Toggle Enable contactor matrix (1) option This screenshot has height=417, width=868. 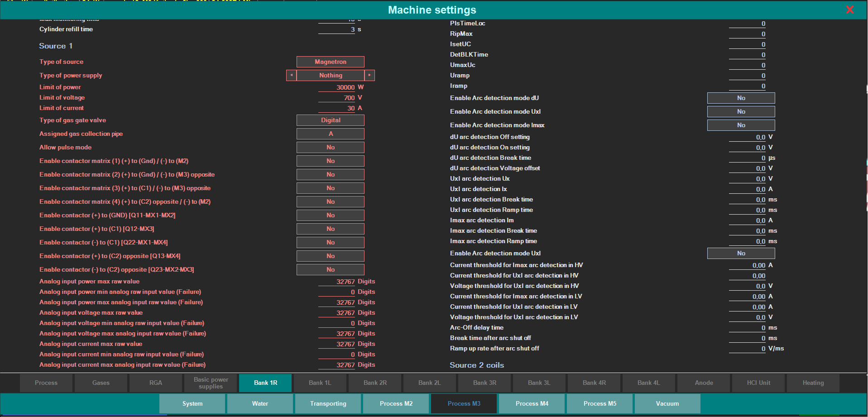[330, 161]
